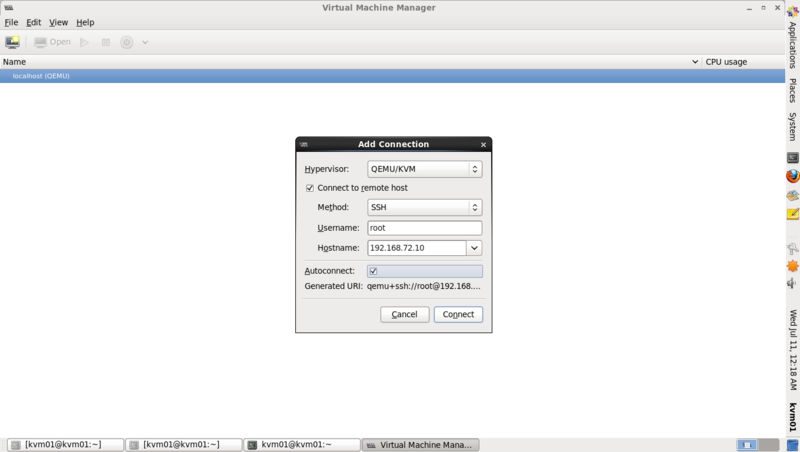Open the View menu
This screenshot has width=800, height=452.
pyautogui.click(x=58, y=22)
